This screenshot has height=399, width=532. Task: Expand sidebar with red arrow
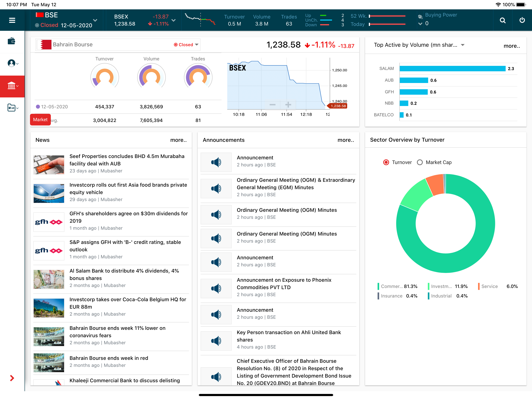(12, 378)
